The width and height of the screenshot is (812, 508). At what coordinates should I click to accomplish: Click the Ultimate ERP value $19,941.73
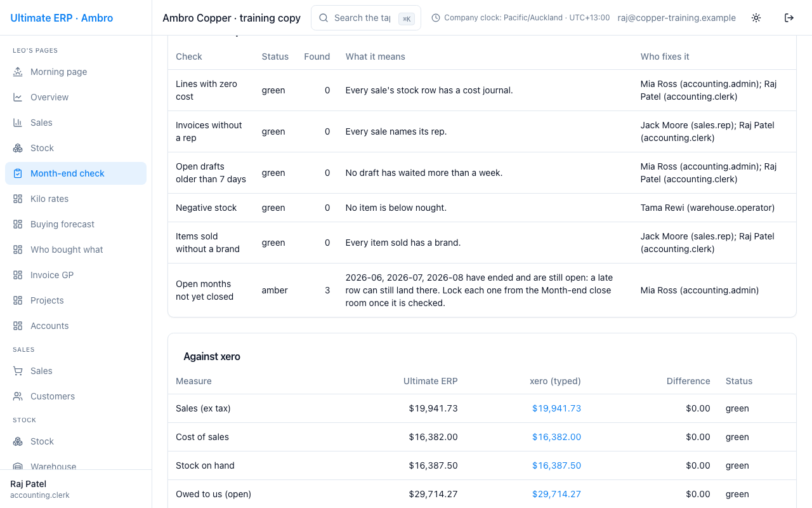click(433, 408)
